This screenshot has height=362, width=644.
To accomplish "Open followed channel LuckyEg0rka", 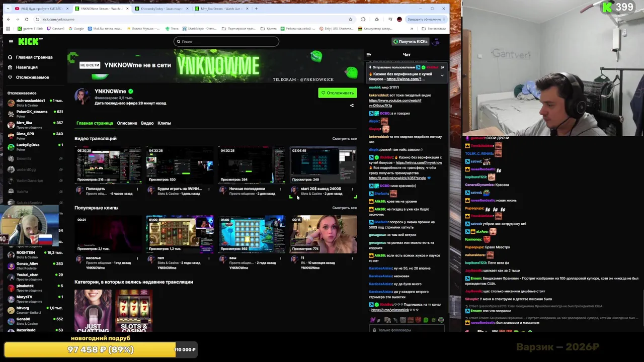I will (x=34, y=147).
